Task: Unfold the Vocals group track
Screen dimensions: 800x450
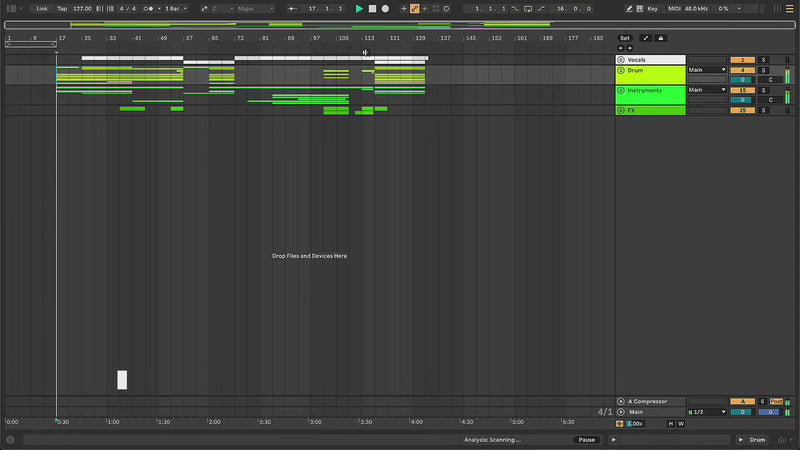Action: (621, 60)
